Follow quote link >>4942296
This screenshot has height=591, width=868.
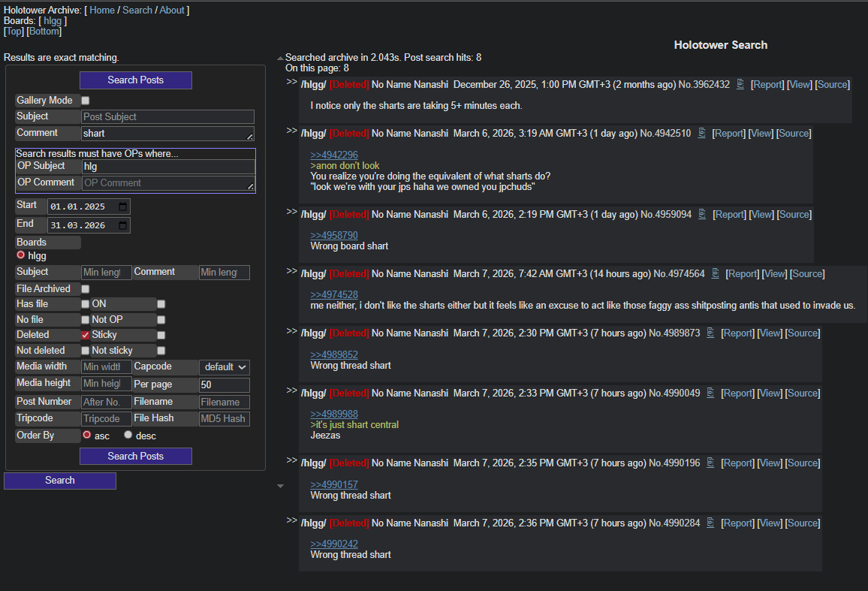coord(334,155)
